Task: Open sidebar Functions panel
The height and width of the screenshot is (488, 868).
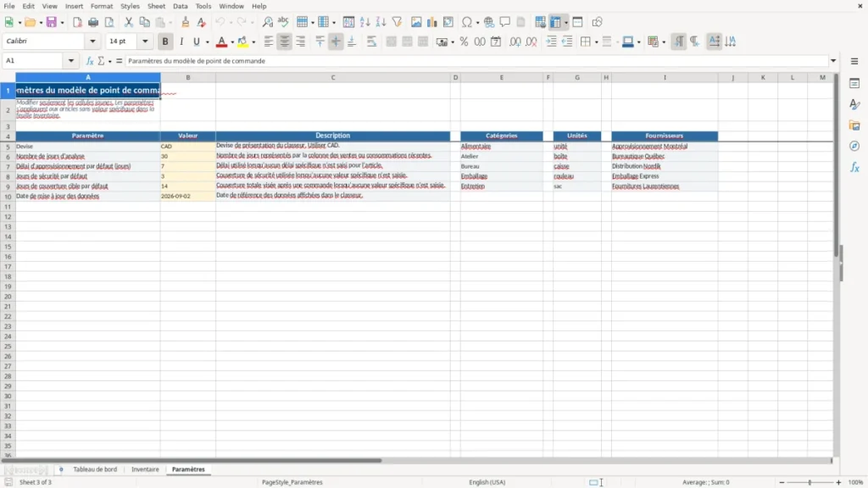Action: pos(854,167)
